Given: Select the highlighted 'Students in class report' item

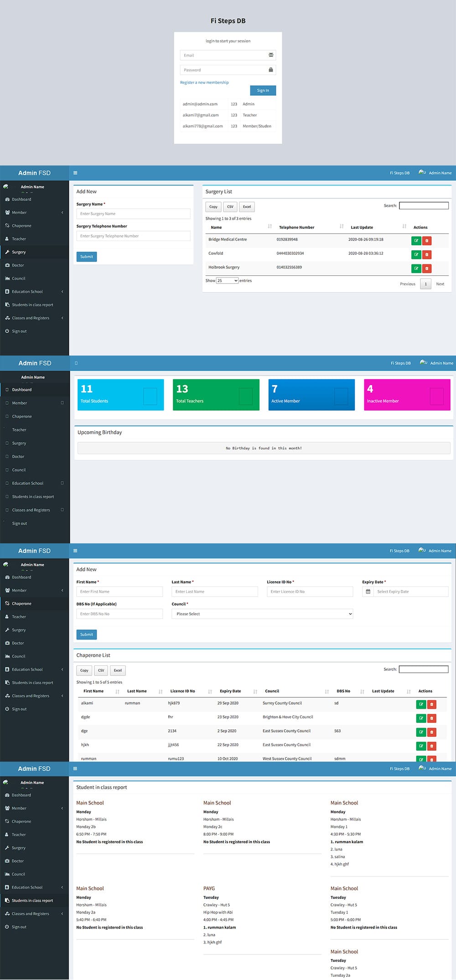Looking at the screenshot, I should click(x=32, y=900).
